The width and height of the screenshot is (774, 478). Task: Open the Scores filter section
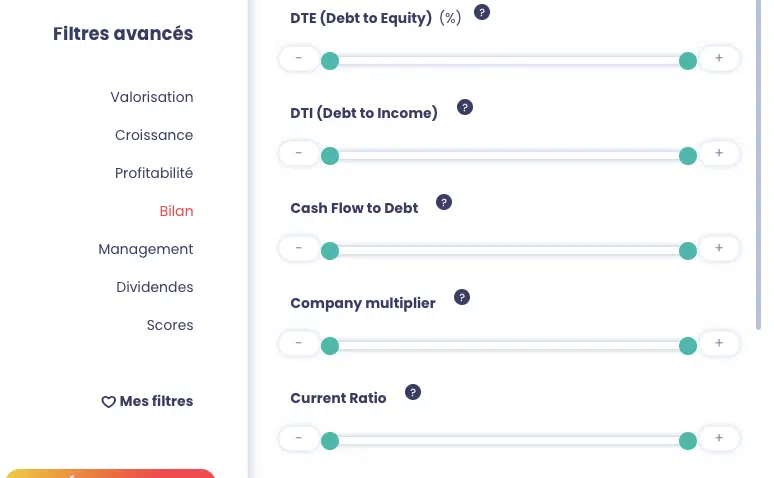(170, 325)
